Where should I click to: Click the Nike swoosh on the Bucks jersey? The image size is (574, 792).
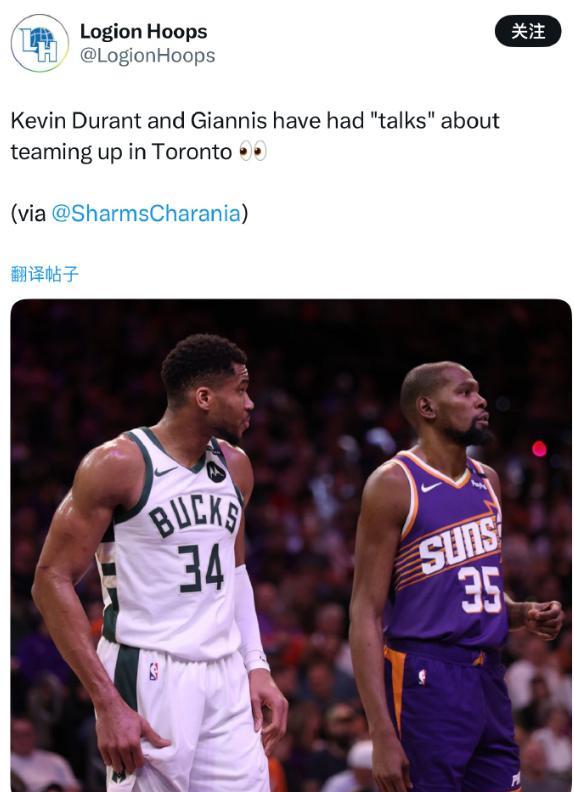pyautogui.click(x=165, y=471)
